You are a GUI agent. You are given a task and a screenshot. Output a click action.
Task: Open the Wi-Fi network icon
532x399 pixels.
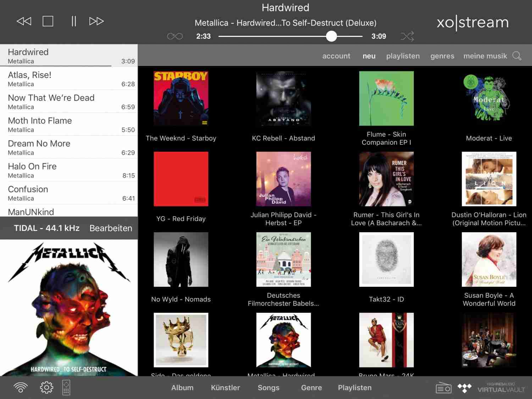[21, 387]
